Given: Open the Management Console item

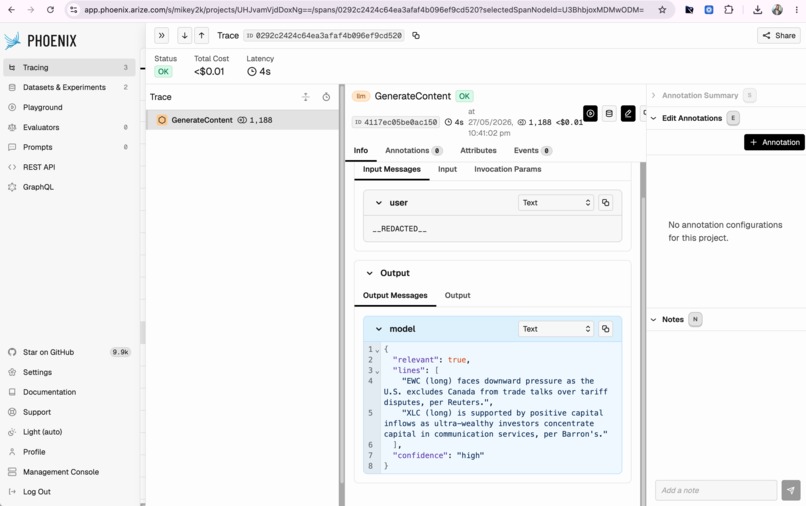Looking at the screenshot, I should 69,472.
